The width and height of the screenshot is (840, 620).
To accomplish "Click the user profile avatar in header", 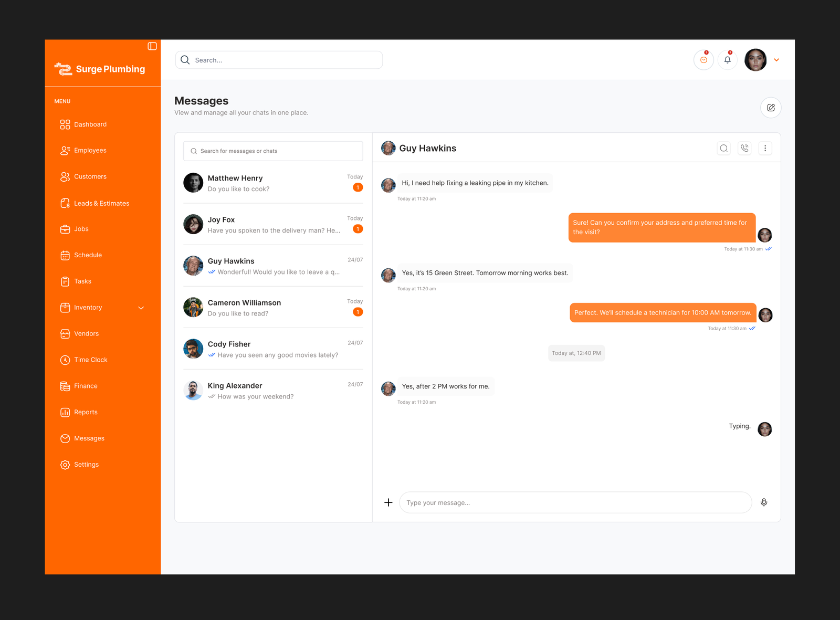I will 755,60.
